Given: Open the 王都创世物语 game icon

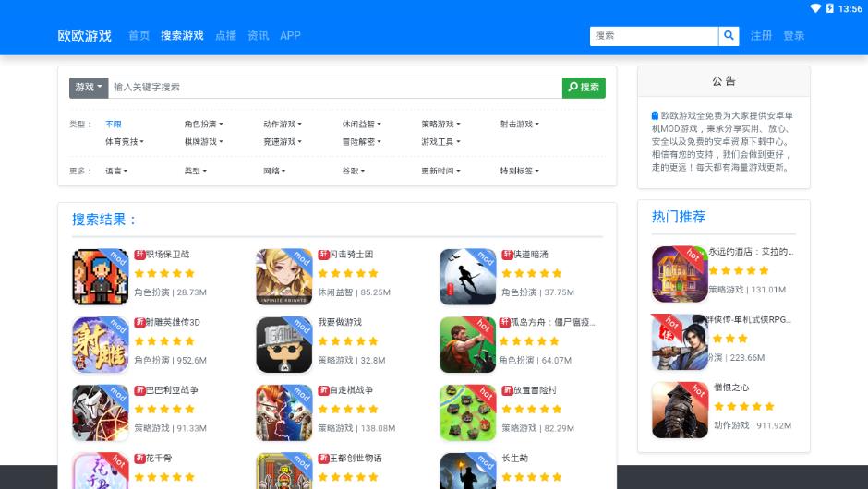Looking at the screenshot, I should 284,471.
